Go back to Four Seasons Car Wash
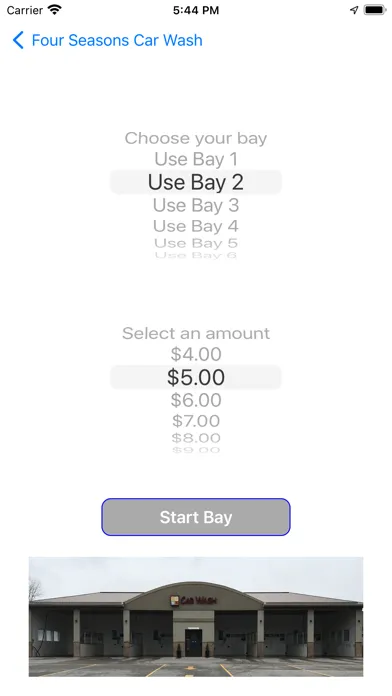392x696 pixels. point(117,40)
